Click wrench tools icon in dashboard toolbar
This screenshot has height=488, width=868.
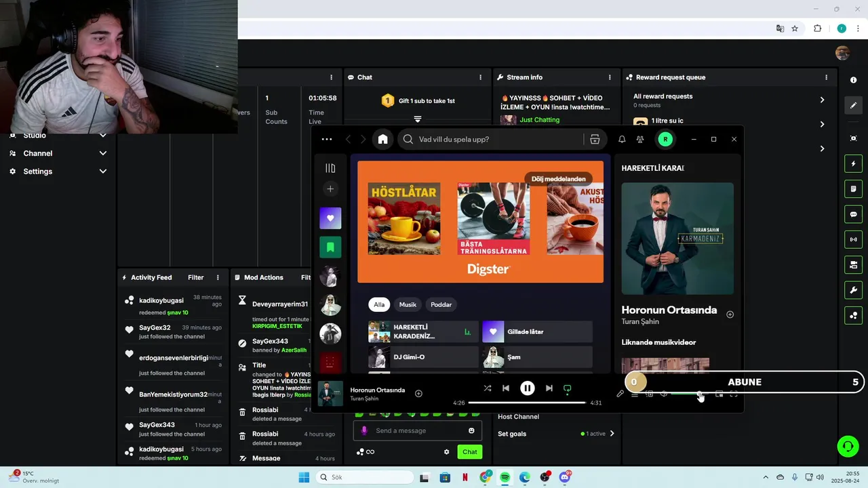point(853,290)
